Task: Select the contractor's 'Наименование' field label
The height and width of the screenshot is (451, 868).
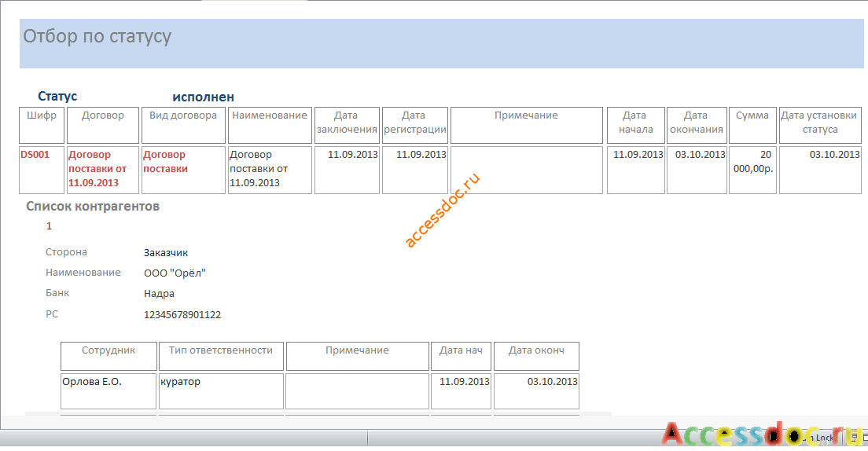Action: point(83,273)
